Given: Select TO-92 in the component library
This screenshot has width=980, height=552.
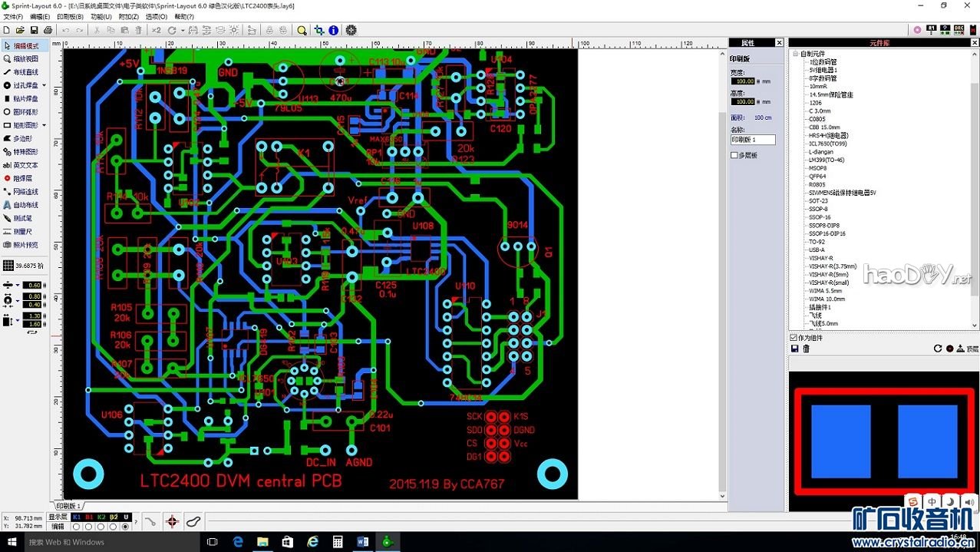Looking at the screenshot, I should tap(817, 242).
